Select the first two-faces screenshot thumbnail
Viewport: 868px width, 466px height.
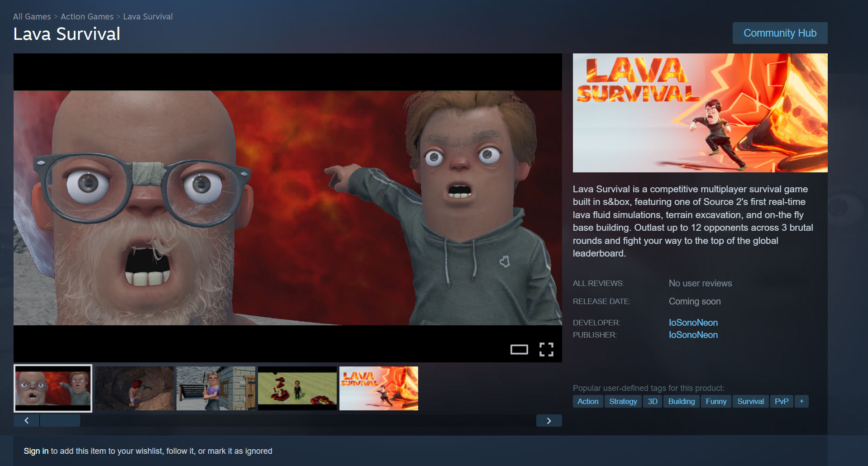pyautogui.click(x=53, y=389)
